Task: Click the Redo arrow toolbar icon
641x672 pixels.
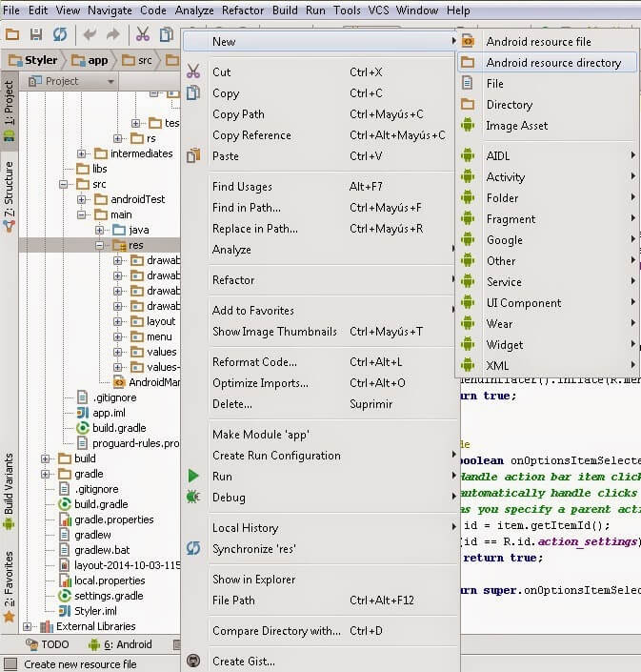Action: tap(113, 34)
